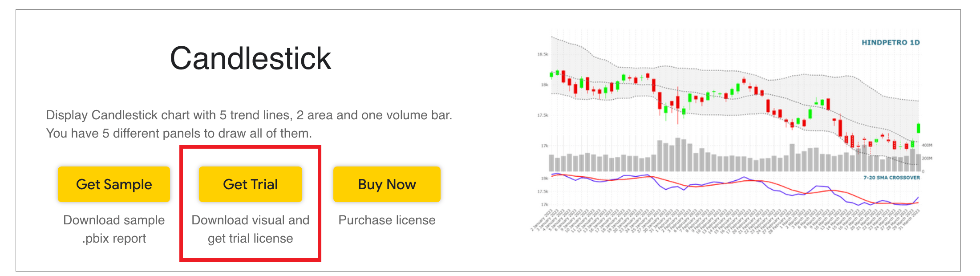
Task: Click the Candlestick heading
Action: coord(251,58)
